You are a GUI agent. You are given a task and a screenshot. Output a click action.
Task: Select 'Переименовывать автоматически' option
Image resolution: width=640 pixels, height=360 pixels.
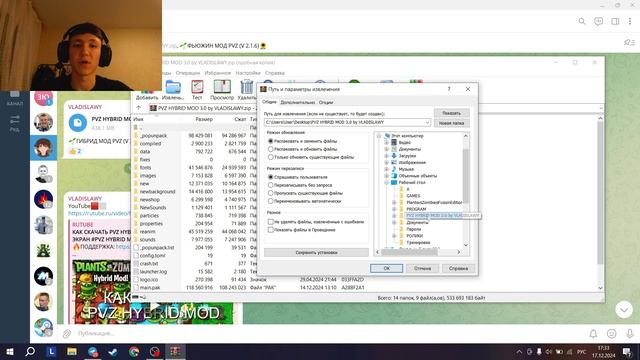coord(270,201)
